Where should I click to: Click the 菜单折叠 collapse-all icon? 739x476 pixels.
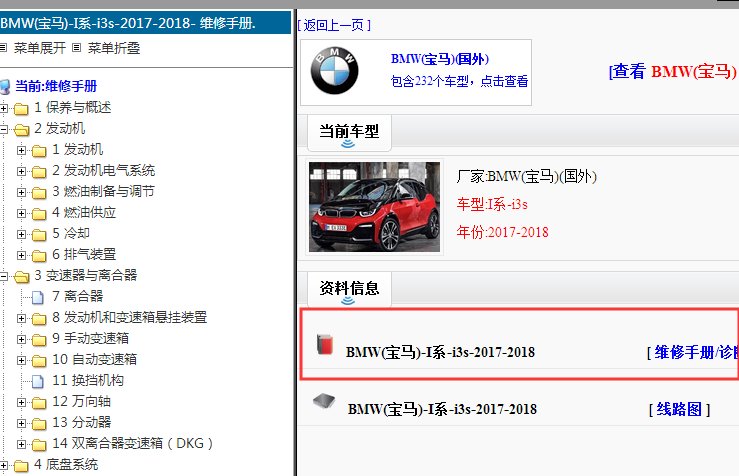pyautogui.click(x=77, y=48)
